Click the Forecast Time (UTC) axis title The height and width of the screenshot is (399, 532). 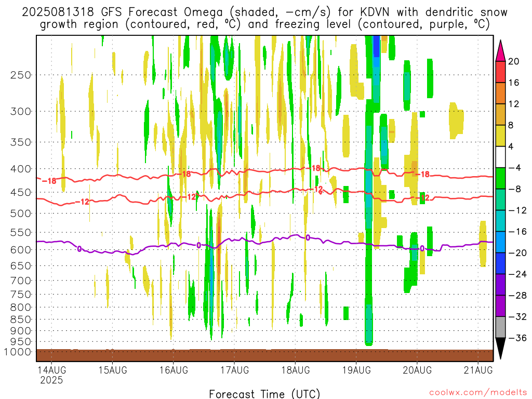click(x=264, y=394)
